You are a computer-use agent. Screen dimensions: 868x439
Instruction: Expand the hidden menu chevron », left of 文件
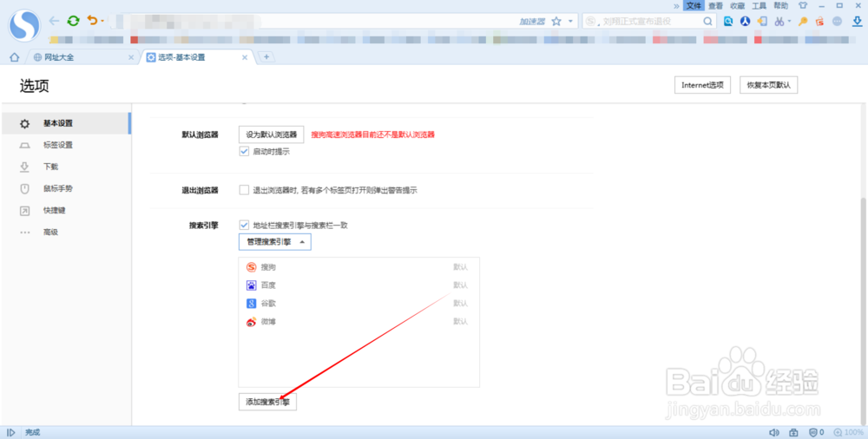pos(676,6)
